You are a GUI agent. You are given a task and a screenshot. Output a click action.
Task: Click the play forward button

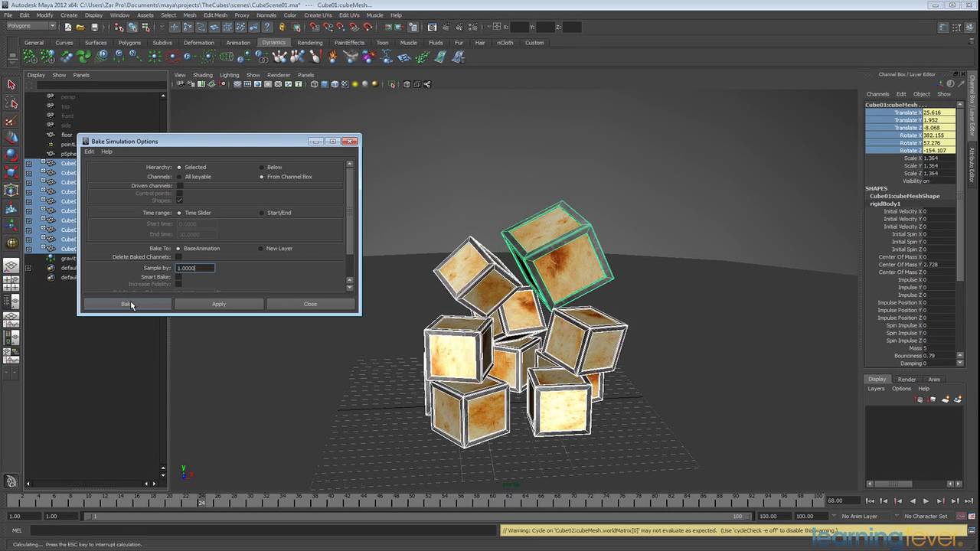[926, 500]
